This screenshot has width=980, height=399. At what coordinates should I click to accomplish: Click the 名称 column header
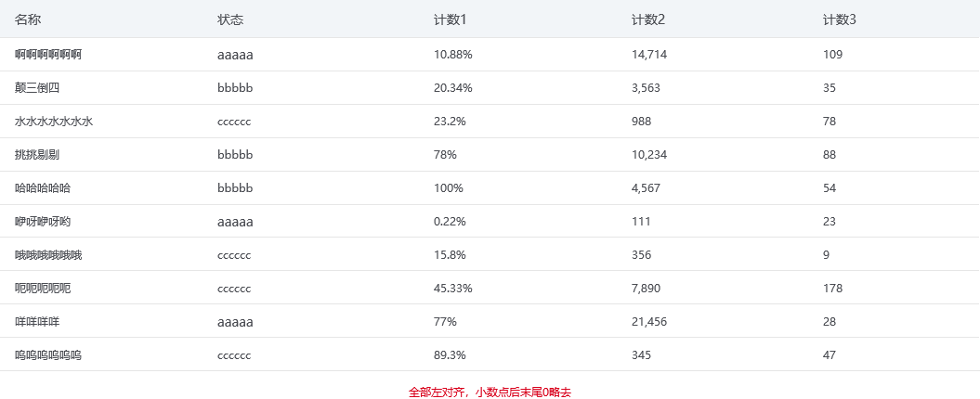click(28, 19)
